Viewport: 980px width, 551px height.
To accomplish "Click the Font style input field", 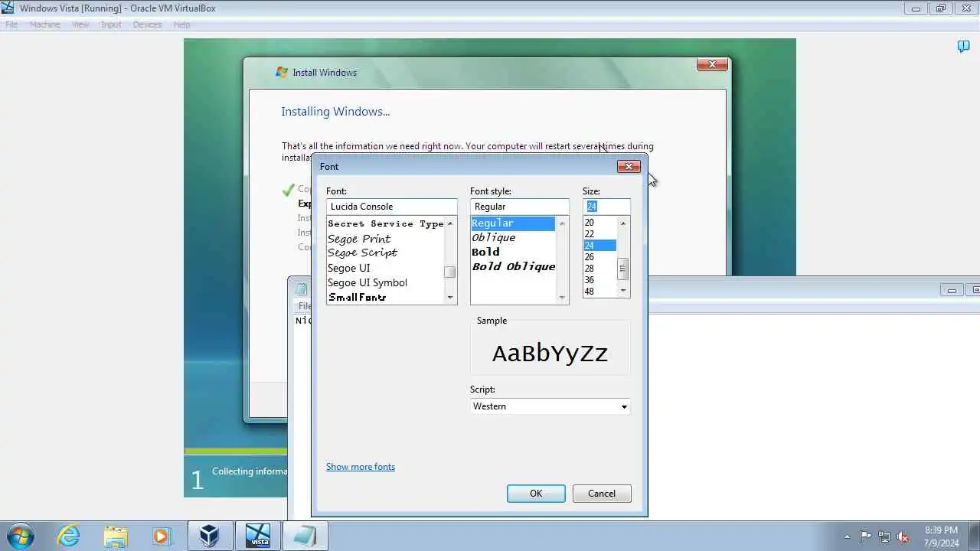I will point(519,207).
